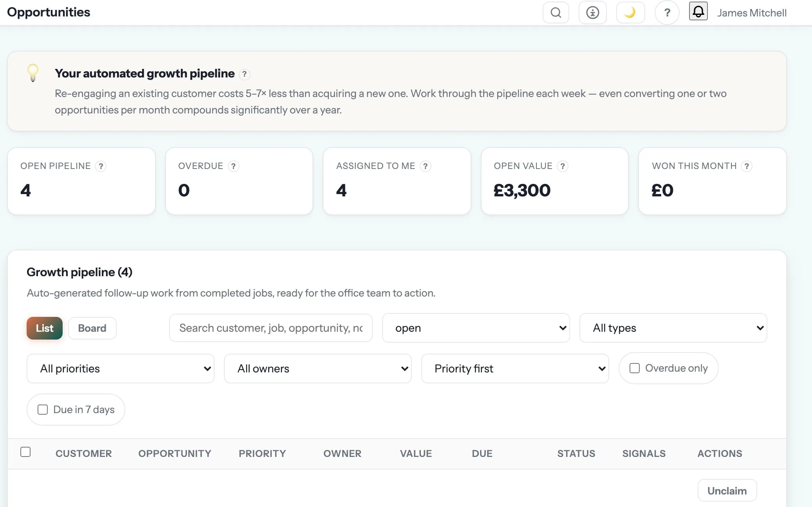Screen dimensions: 812x507
Task: Click the Open Value £3,300 card
Action: click(x=554, y=181)
